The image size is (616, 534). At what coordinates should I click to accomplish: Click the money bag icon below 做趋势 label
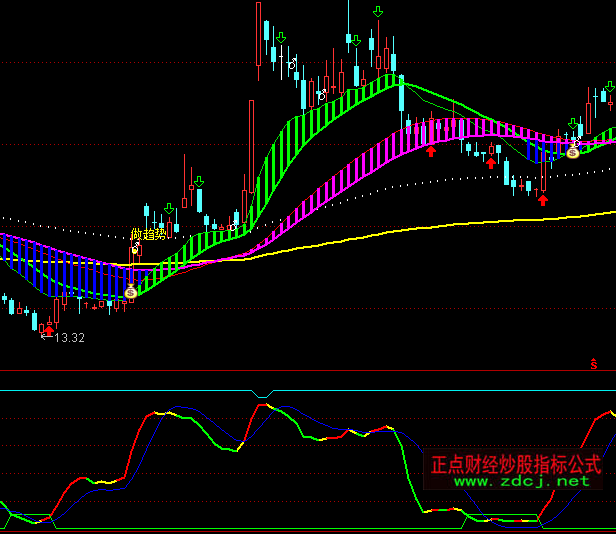tap(130, 292)
